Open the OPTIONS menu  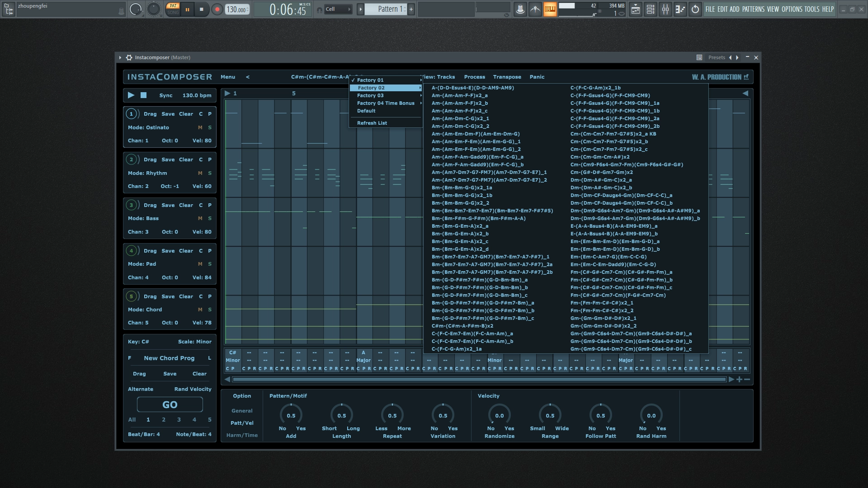click(792, 9)
